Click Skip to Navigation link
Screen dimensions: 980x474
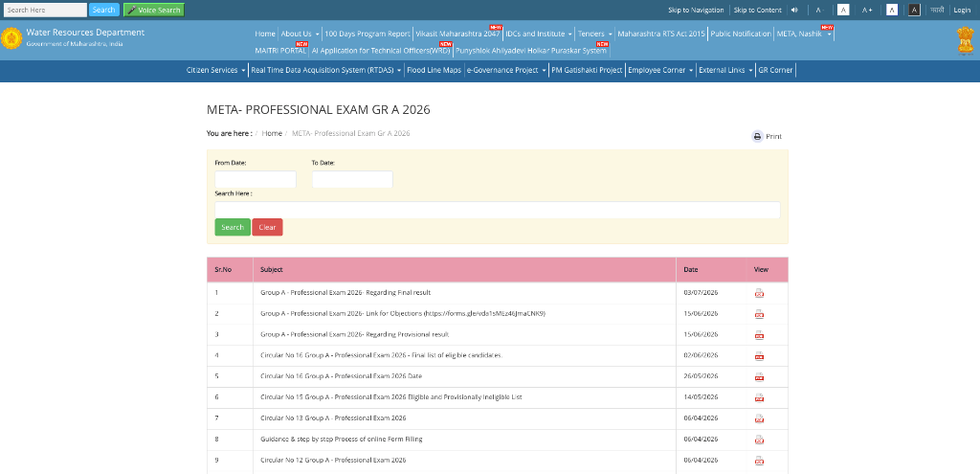[696, 10]
